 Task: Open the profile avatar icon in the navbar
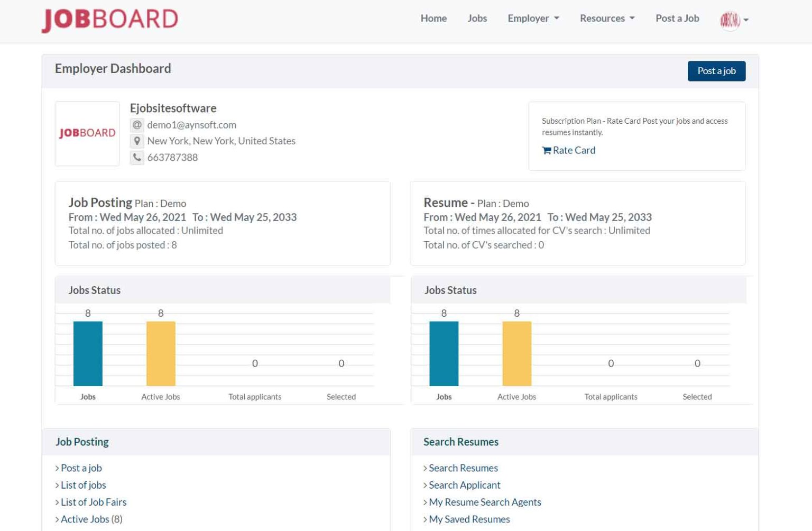[729, 20]
